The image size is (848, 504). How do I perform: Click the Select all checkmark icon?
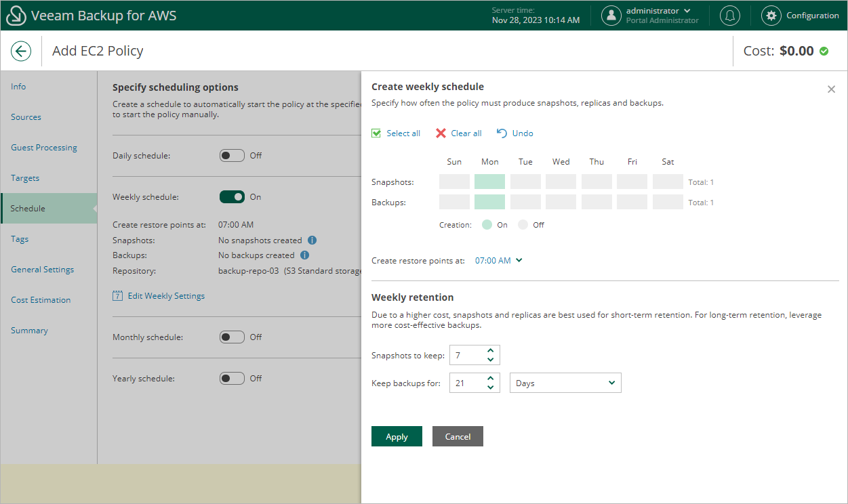click(376, 133)
